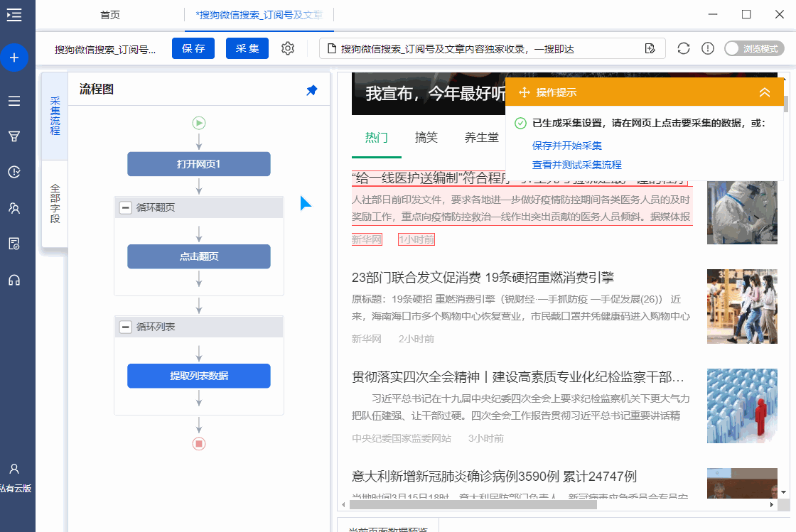Click the green start node in flowchart
The height and width of the screenshot is (532, 796).
pyautogui.click(x=199, y=123)
